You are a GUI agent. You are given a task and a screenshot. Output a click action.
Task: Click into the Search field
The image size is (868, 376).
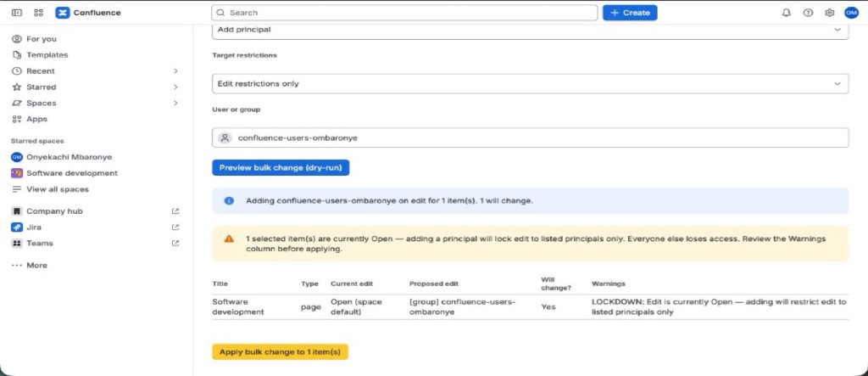point(404,13)
